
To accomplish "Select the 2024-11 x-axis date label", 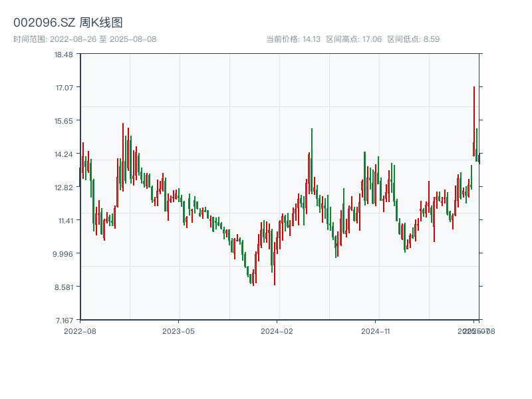I will 375,331.
